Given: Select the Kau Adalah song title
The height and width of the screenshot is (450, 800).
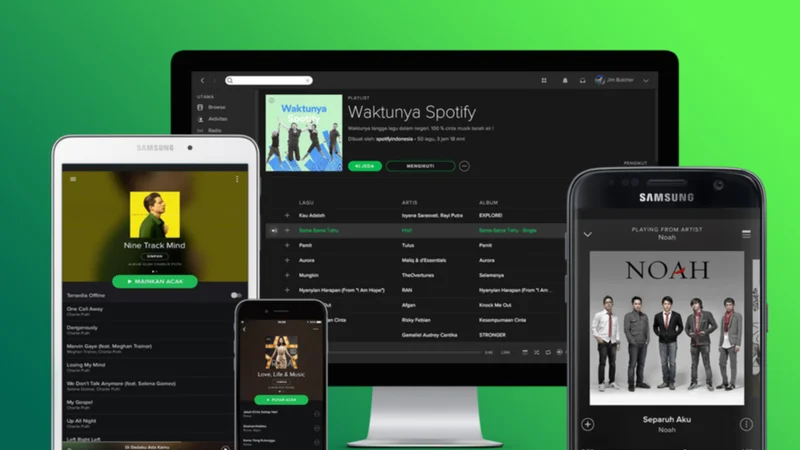Looking at the screenshot, I should pos(312,215).
